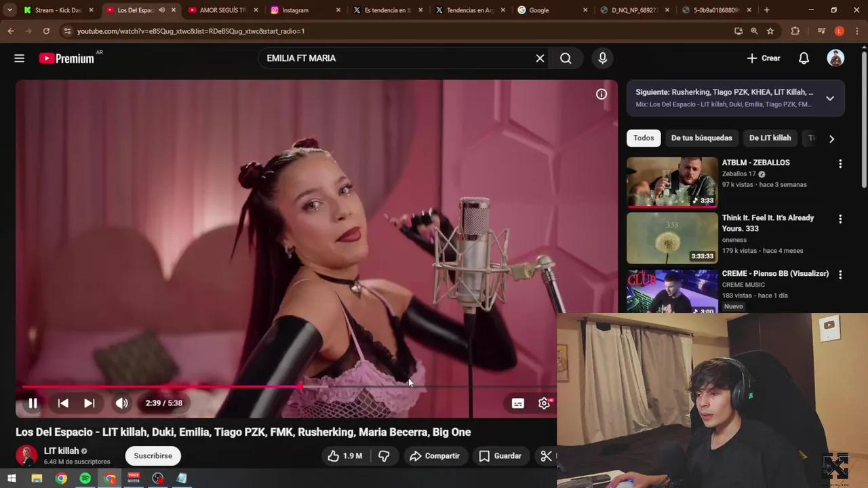Open the browser extensions puzzle icon
The height and width of the screenshot is (488, 868).
pyautogui.click(x=795, y=31)
